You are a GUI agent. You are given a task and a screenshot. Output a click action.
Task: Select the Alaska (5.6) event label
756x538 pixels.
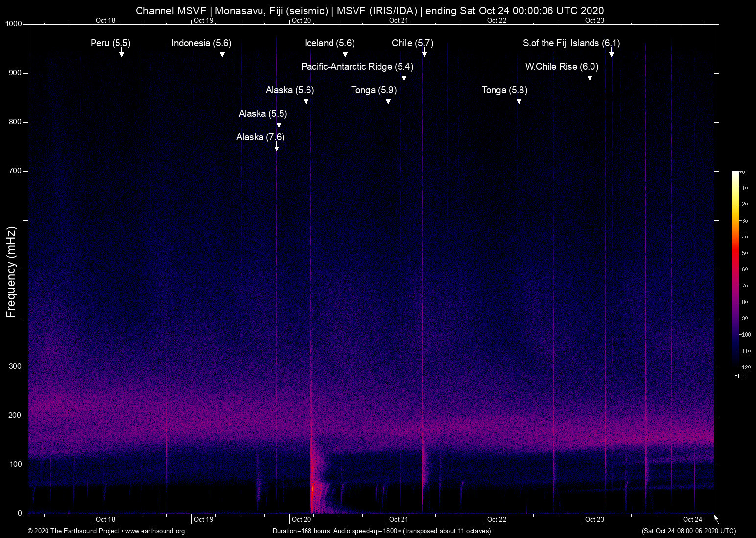pos(290,90)
